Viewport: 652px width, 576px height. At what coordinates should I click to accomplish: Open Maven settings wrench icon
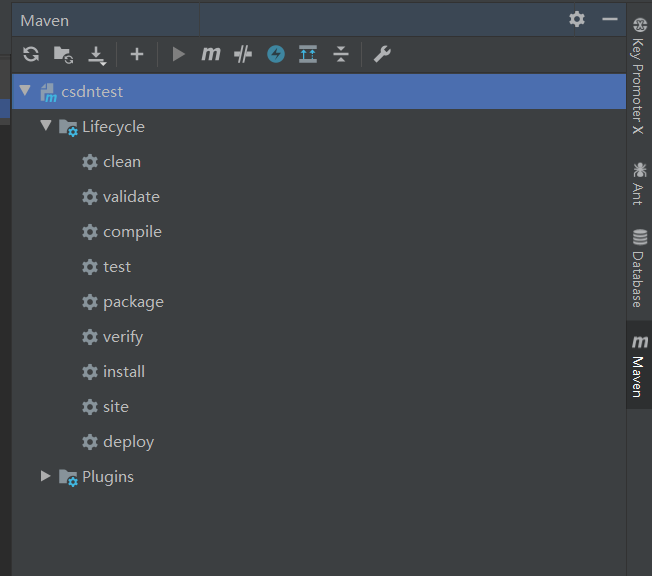click(x=382, y=54)
